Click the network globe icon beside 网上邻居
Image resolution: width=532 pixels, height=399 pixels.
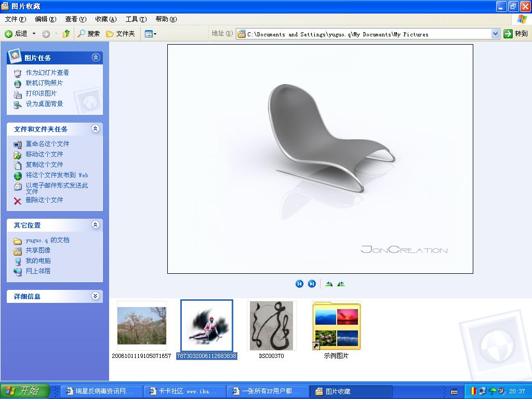tap(18, 272)
